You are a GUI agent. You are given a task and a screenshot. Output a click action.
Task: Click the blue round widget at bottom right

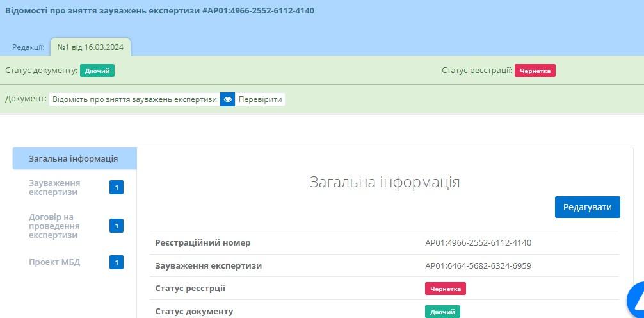click(x=636, y=301)
